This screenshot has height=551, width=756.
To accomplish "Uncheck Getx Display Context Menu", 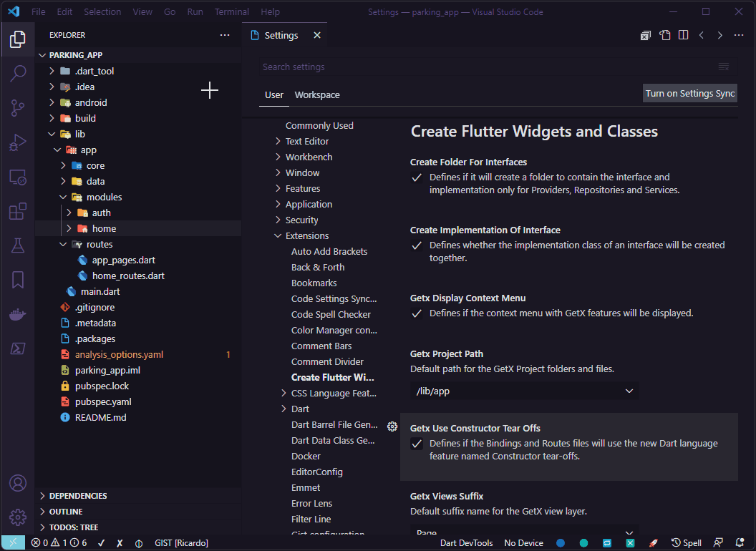I will 417,314.
